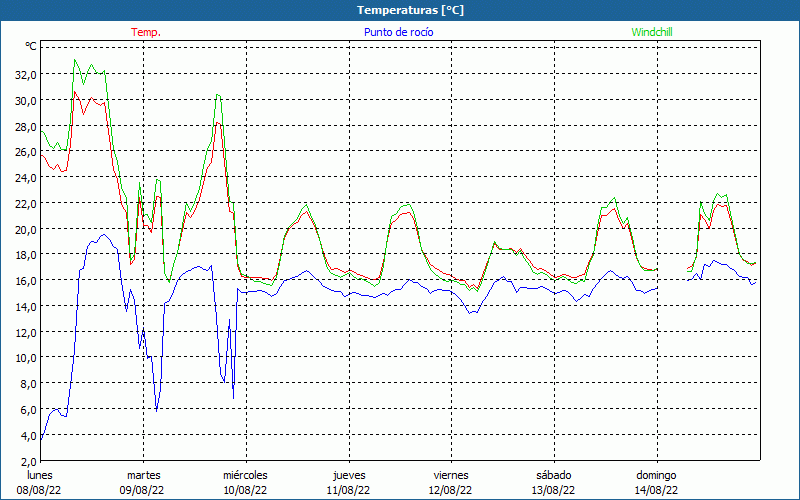This screenshot has width=800, height=500.
Task: Click the 16,0 y-axis value
Action: pos(26,281)
